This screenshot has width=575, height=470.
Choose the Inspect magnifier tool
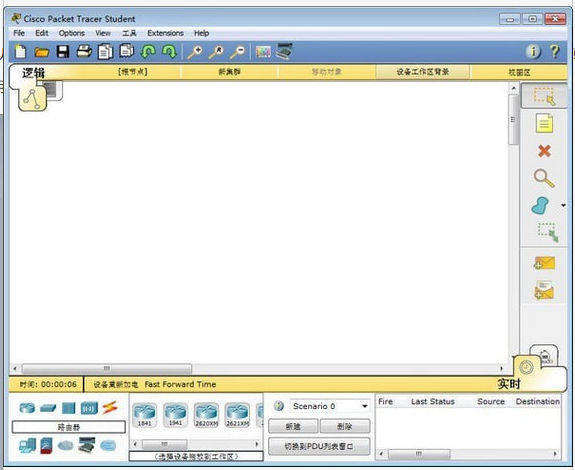point(544,178)
